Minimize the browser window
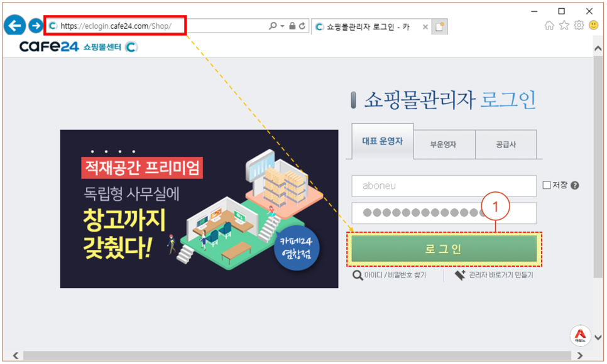 tap(534, 11)
